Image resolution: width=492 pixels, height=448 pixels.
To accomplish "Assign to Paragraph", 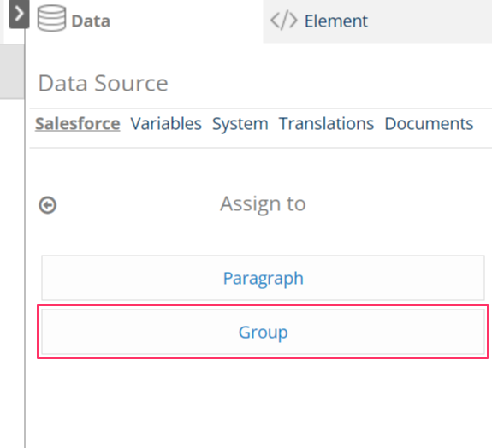I will (x=263, y=278).
